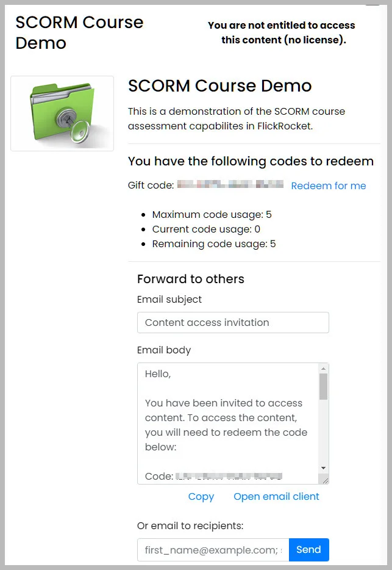Click the "Remaining code usage" list item
The width and height of the screenshot is (392, 570).
point(214,244)
